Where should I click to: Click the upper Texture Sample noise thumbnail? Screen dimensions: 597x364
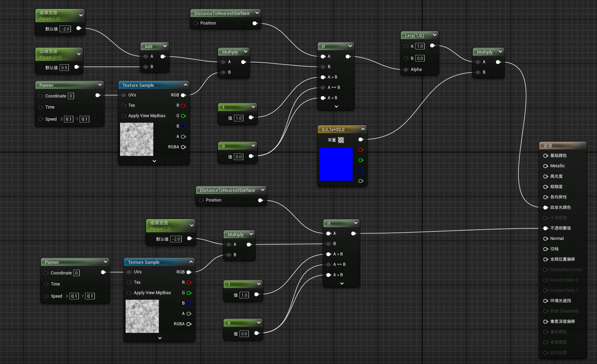(x=137, y=139)
